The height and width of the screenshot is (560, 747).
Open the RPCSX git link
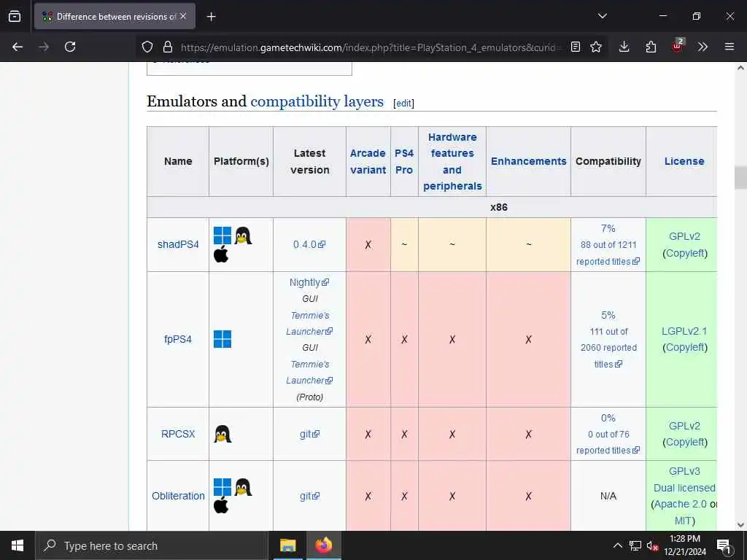pos(309,434)
